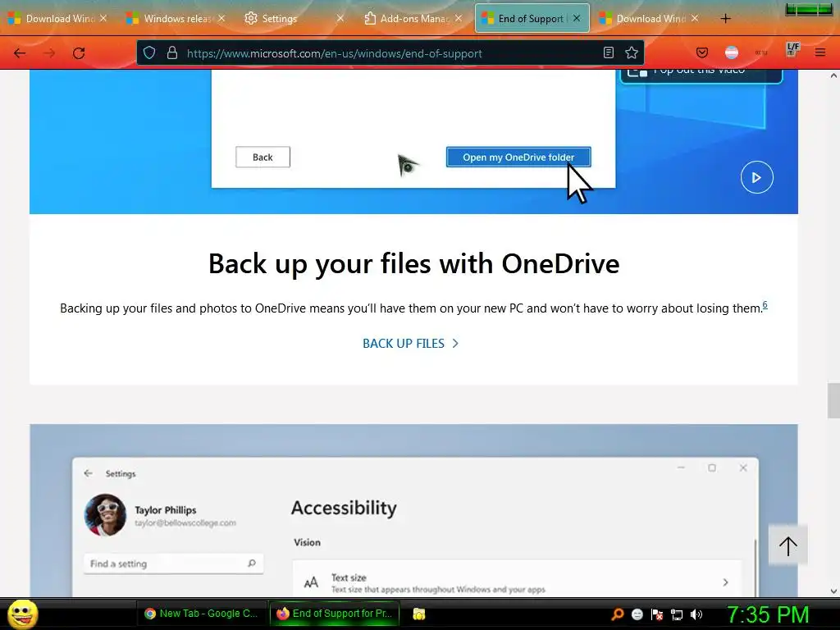Open the tracking protection shield

pyautogui.click(x=149, y=53)
